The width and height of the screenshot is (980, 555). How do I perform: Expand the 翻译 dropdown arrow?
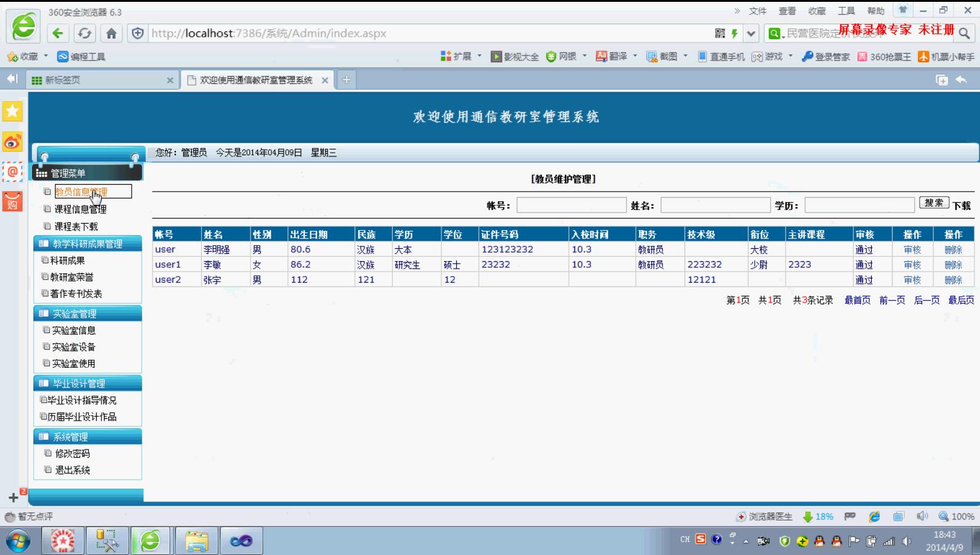635,56
